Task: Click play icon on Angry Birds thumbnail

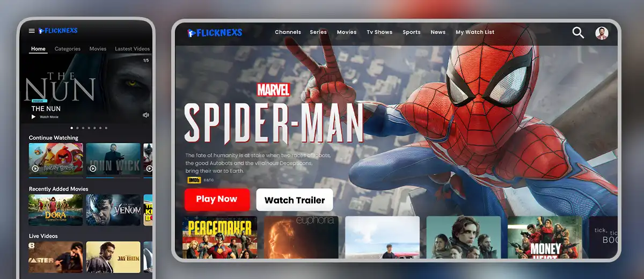Action: [35, 168]
